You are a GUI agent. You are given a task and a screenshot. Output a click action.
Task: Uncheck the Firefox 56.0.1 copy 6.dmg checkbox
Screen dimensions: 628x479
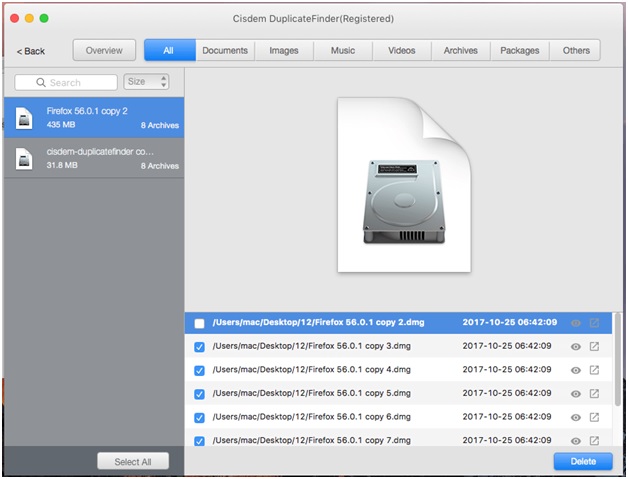(x=199, y=418)
